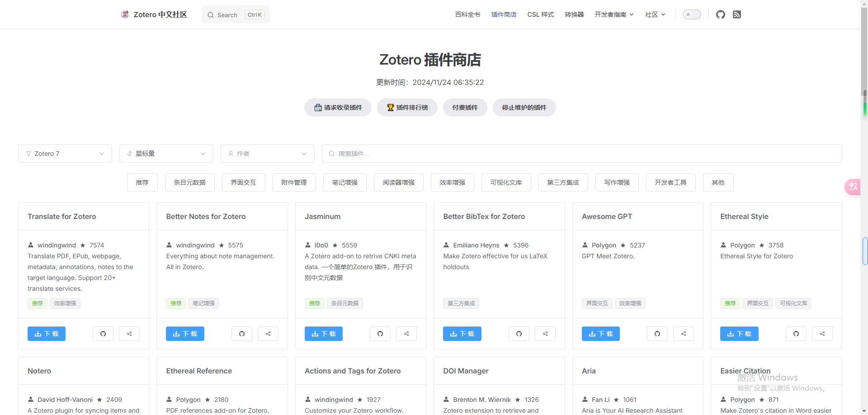
Task: Share the Better Notes for Zotero plugin
Action: [x=268, y=334]
